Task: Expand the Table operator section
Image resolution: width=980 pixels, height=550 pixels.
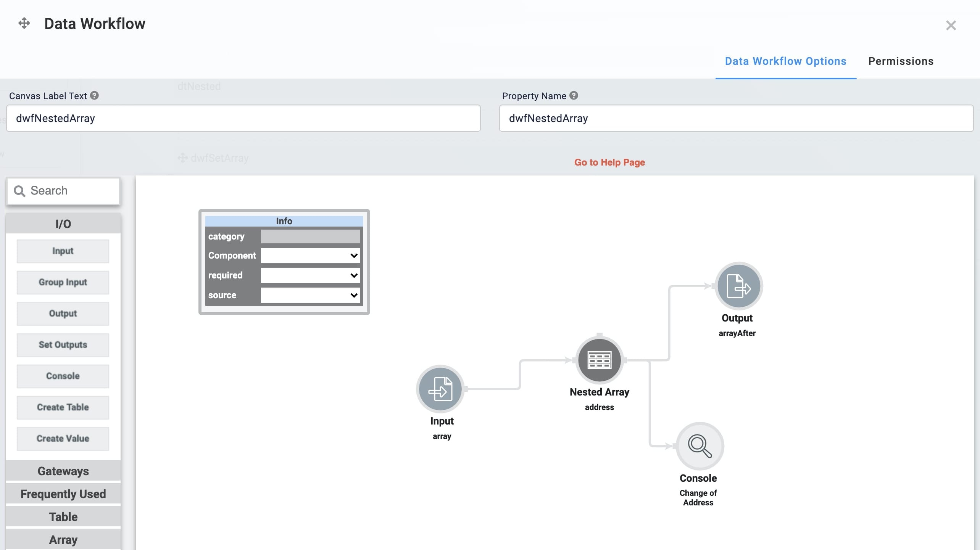Action: 63,517
